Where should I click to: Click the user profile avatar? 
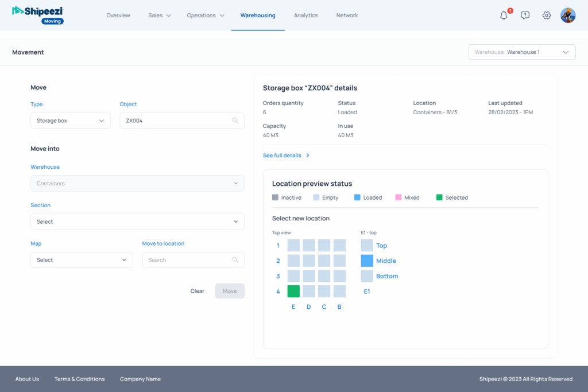click(x=568, y=15)
